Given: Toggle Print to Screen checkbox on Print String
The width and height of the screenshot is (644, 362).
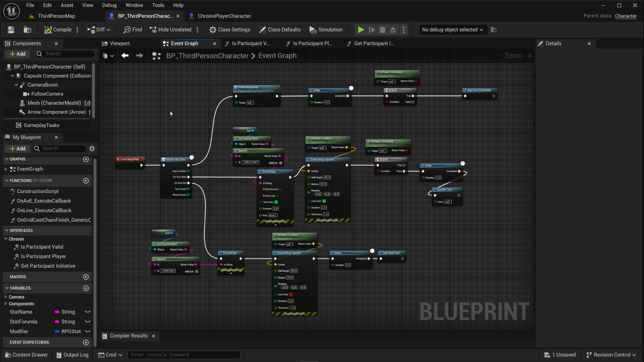Looking at the screenshot, I should 281,189.
